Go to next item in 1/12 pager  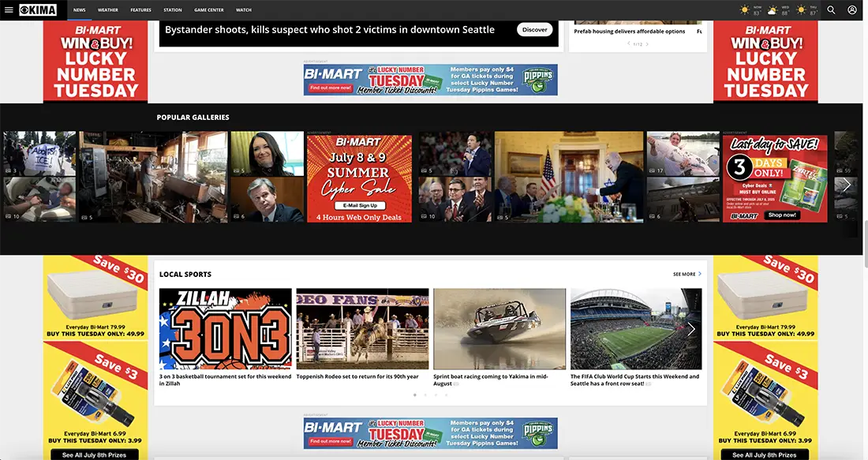(x=647, y=43)
